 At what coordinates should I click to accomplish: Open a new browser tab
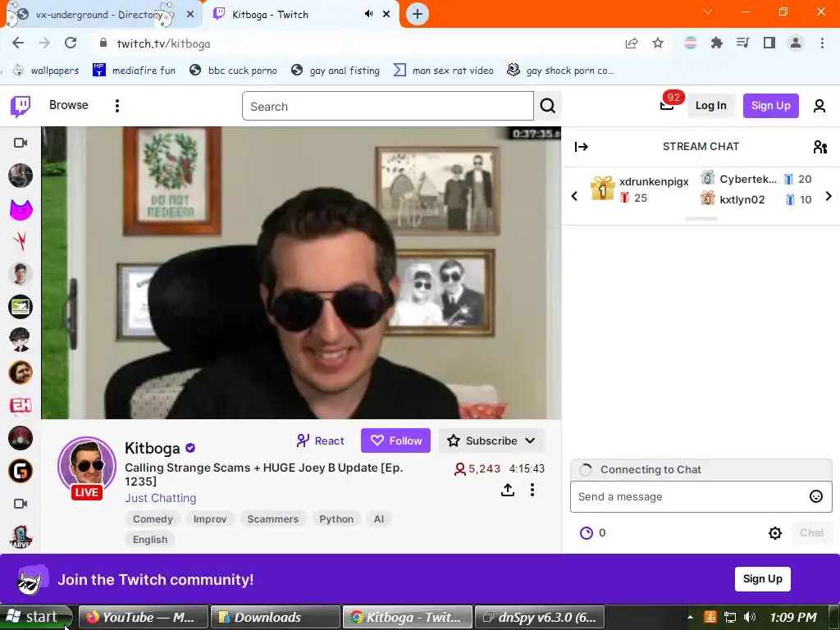pos(418,14)
